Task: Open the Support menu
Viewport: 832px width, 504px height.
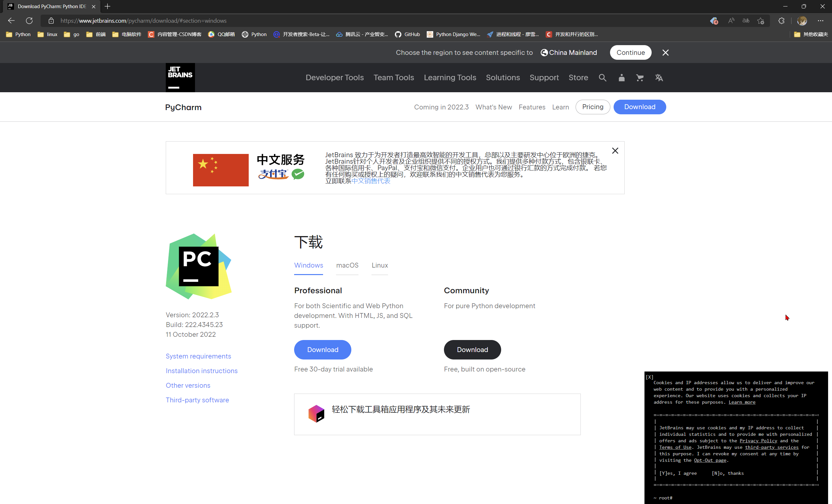Action: click(x=544, y=78)
